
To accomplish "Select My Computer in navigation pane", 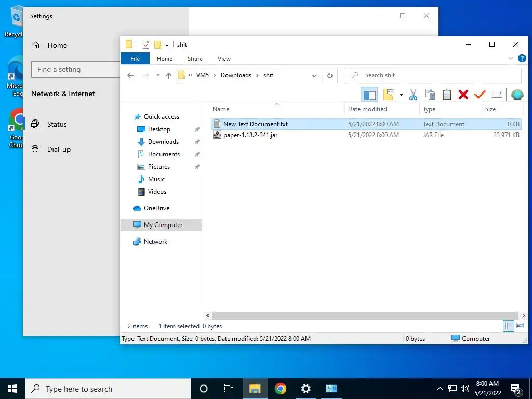I will pyautogui.click(x=161, y=225).
